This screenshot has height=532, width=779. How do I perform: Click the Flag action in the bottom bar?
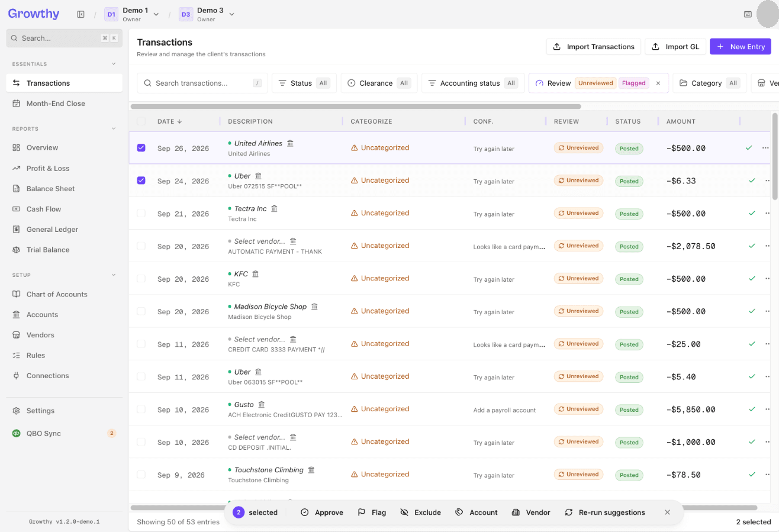point(372,512)
